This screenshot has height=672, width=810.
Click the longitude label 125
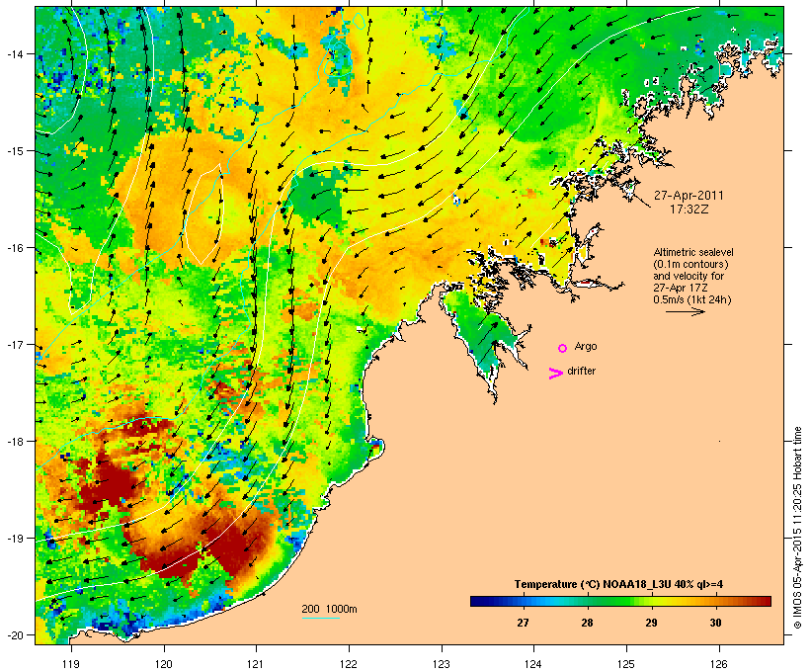[x=626, y=664]
